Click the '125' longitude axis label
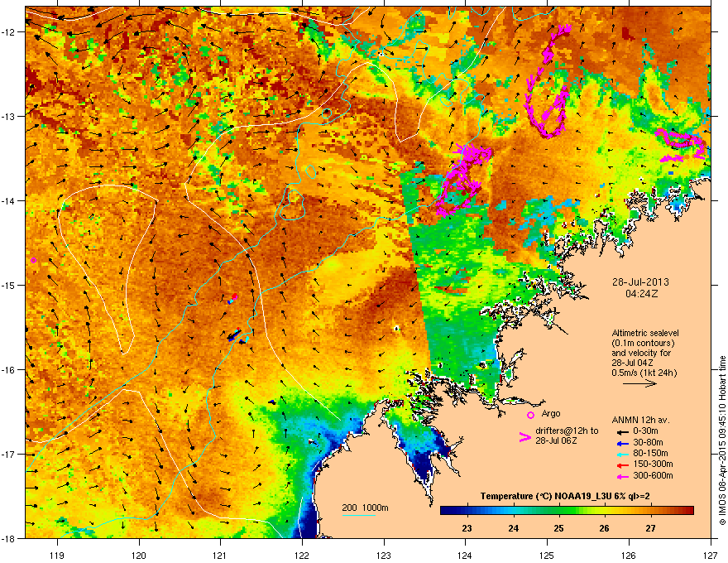The image size is (728, 563). click(x=547, y=555)
